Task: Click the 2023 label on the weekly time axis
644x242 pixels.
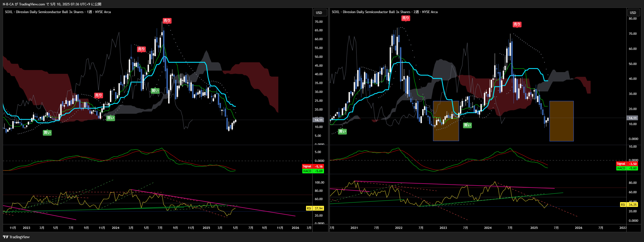Action: (27, 228)
